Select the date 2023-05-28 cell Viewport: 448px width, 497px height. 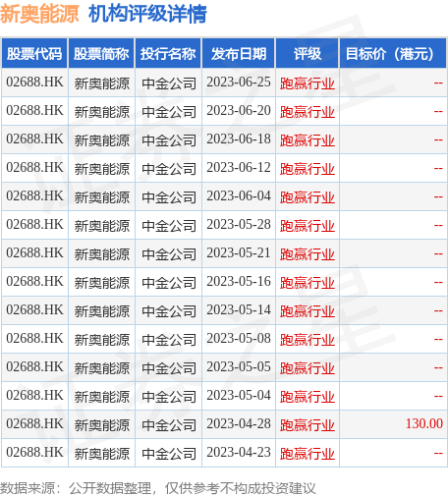[239, 225]
